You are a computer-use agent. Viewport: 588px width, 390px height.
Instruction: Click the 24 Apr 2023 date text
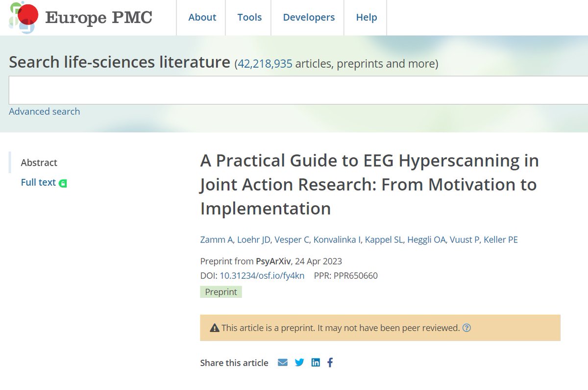[318, 261]
